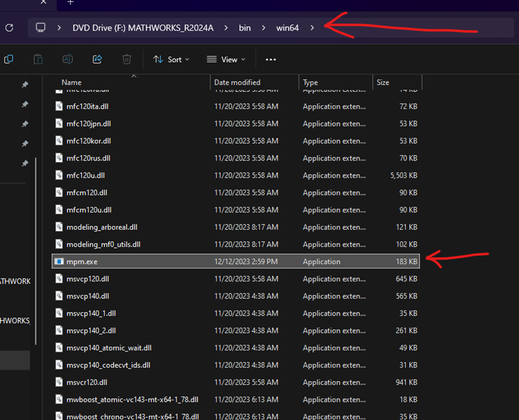This screenshot has width=519, height=420.
Task: Click the file icon of msvcp140.dll
Action: tap(59, 296)
